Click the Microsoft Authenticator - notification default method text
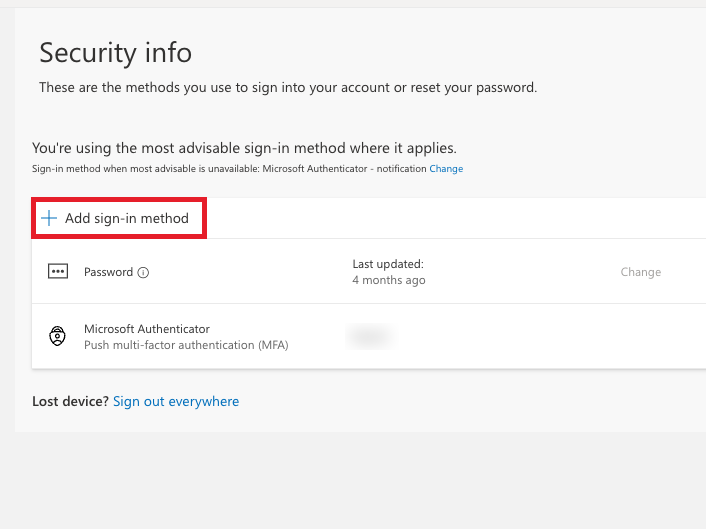 (343, 169)
